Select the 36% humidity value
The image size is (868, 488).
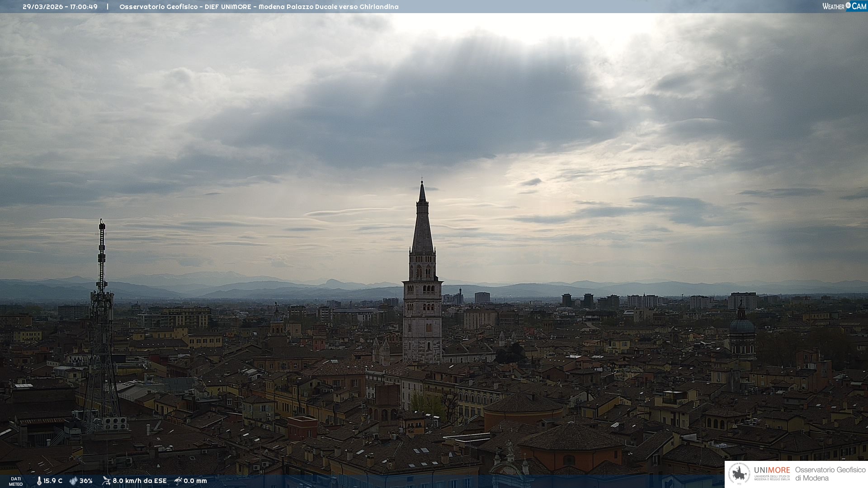click(x=86, y=481)
